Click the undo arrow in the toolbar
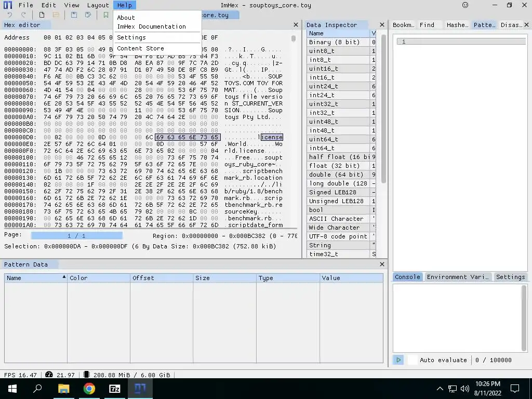Image resolution: width=532 pixels, height=399 pixels. 9,15
